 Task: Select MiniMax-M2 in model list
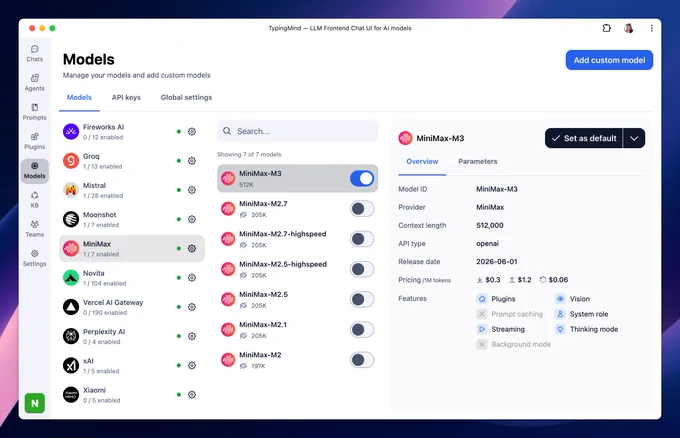298,360
